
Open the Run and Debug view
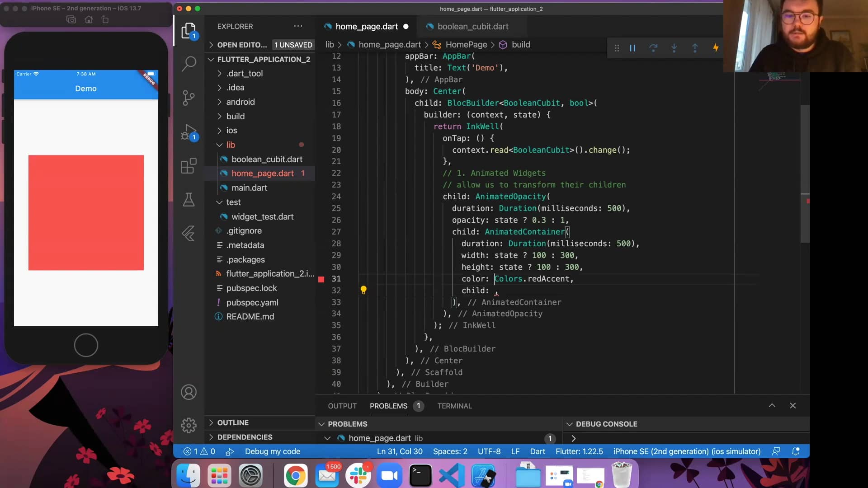pyautogui.click(x=189, y=132)
